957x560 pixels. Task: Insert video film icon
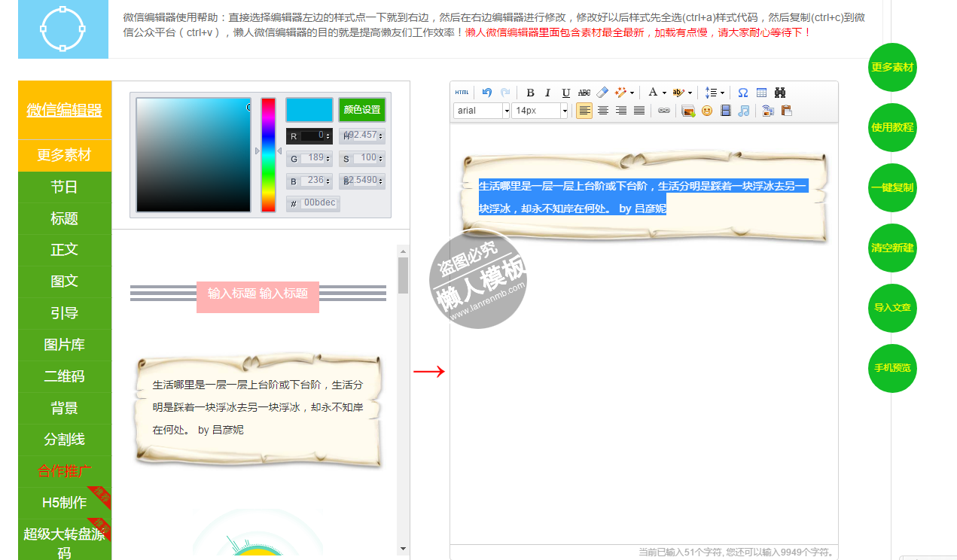[x=726, y=111]
